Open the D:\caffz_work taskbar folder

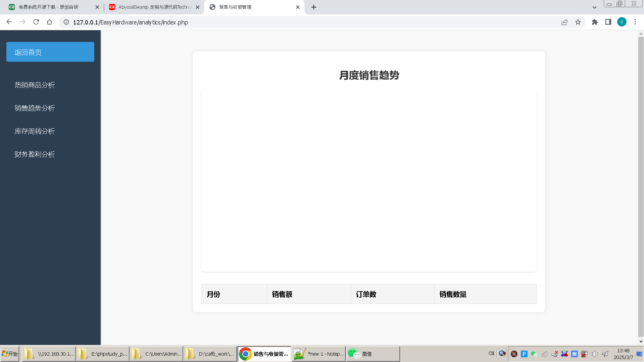click(210, 354)
